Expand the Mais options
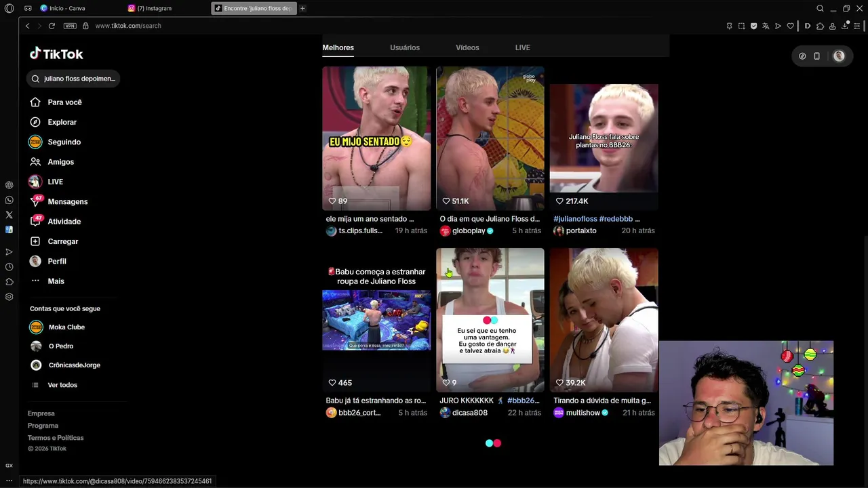The height and width of the screenshot is (488, 868). coord(56,281)
